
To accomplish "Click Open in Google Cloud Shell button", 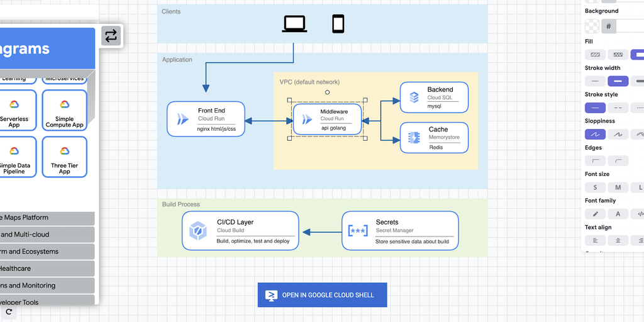I will click(x=322, y=295).
